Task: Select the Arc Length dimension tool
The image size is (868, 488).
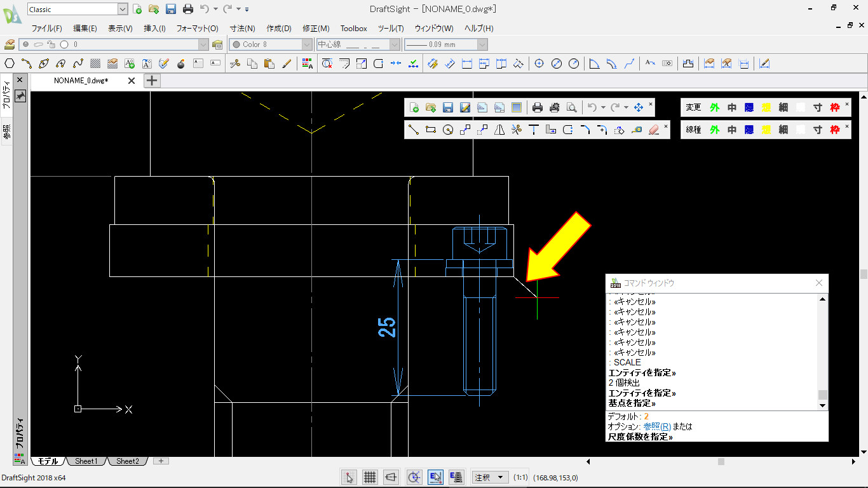Action: click(611, 64)
